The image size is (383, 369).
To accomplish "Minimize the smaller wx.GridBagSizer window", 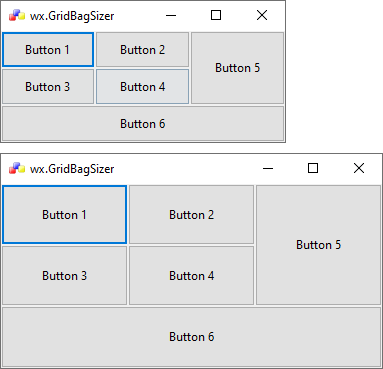I will click(171, 15).
